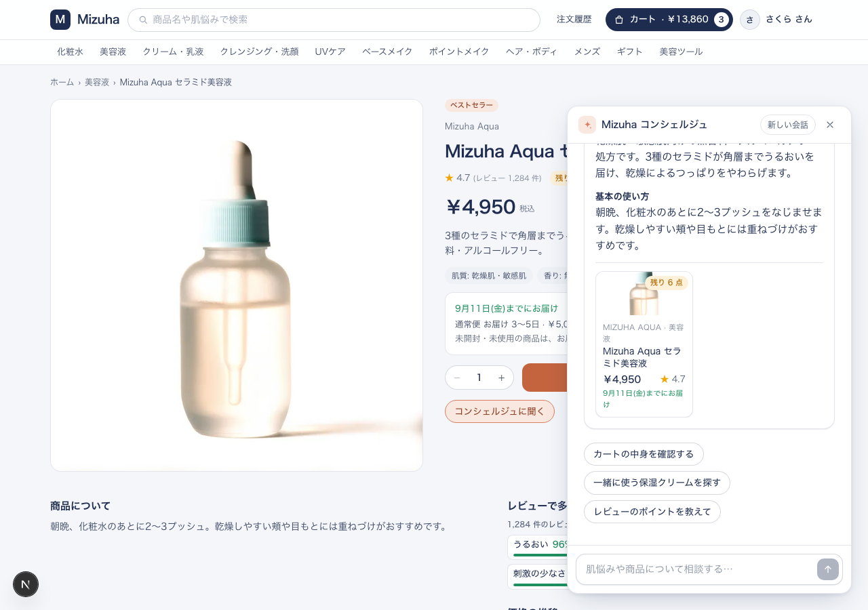Increase quantity with plus button

click(x=502, y=378)
